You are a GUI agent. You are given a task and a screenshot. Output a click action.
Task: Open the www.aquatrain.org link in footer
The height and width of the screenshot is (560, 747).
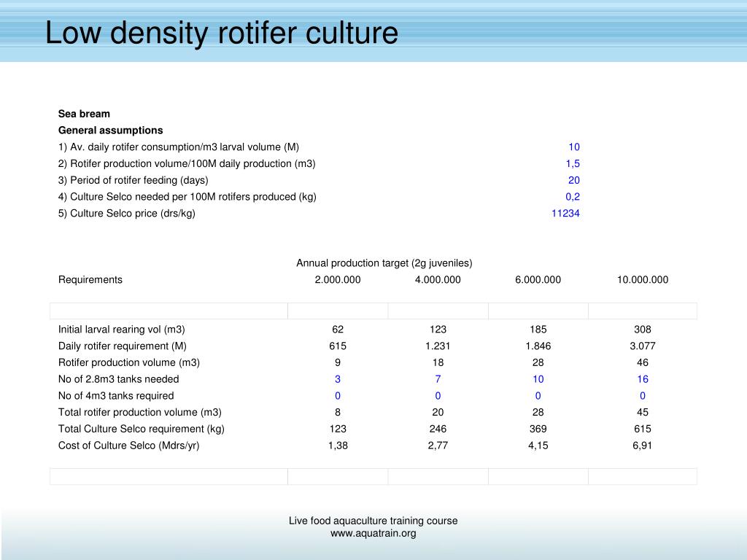point(373,533)
